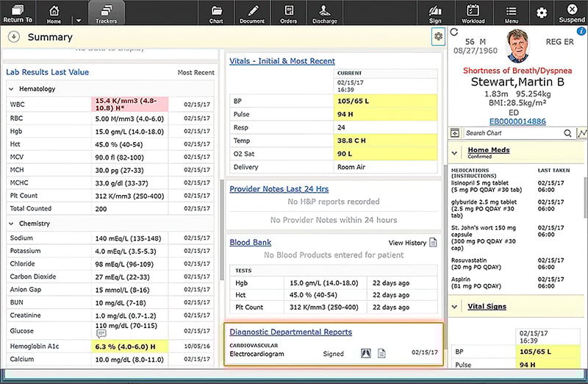The width and height of the screenshot is (588, 384).
Task: Click the center column vertical scrollbar
Action: [222, 230]
